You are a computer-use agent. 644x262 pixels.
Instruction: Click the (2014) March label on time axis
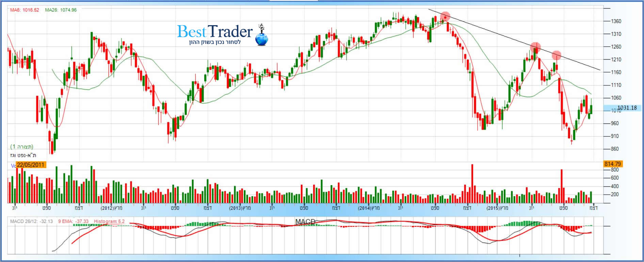369,208
